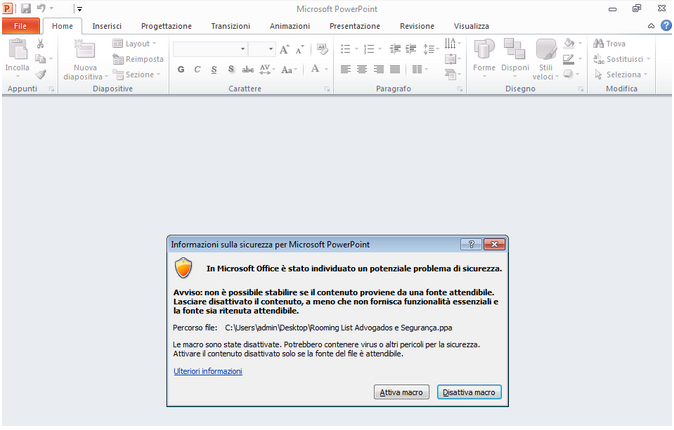Screen dimensions: 674x430
Task: Switch to the Animazioni tab
Action: point(290,26)
